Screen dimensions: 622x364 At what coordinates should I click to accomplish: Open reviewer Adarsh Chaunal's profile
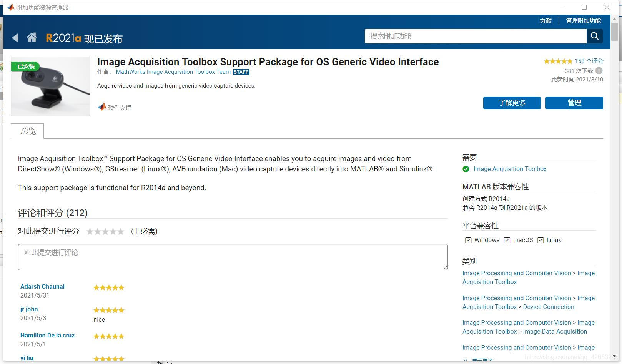42,287
